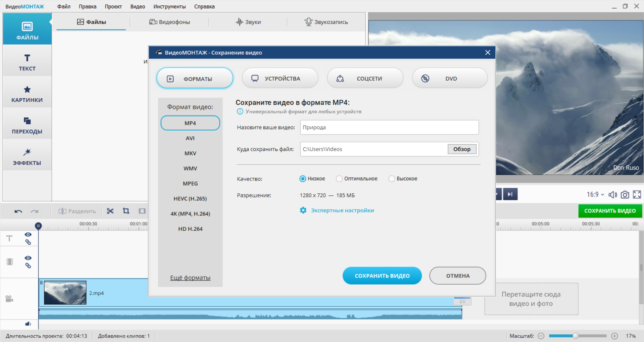
Task: Open the Файл menu
Action: [64, 6]
